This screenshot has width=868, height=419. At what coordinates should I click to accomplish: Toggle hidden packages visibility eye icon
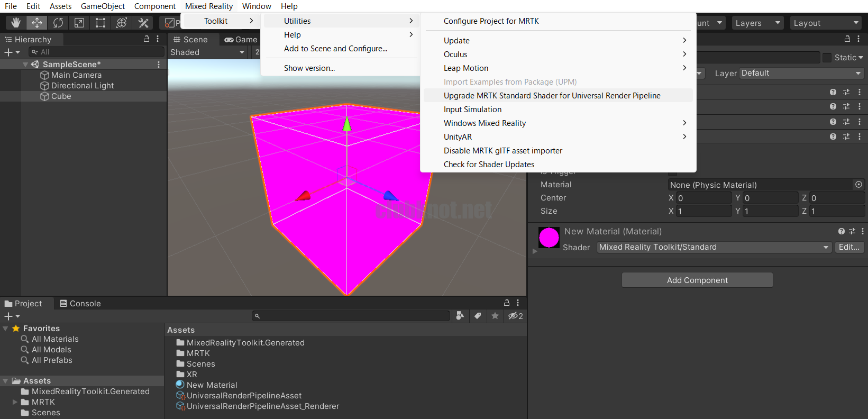click(515, 316)
